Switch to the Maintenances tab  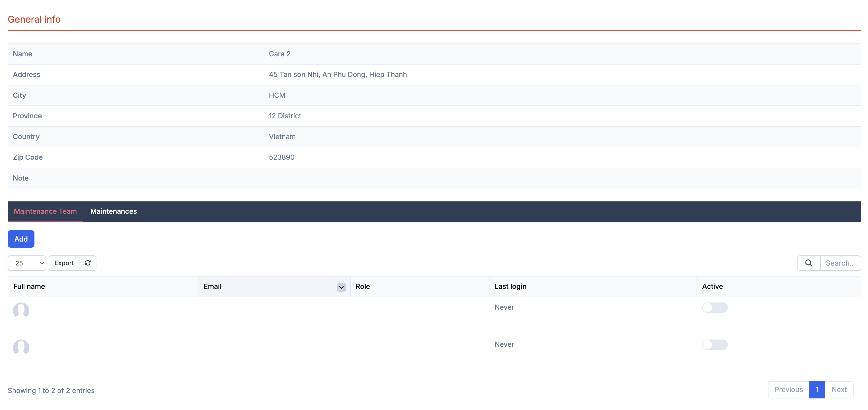113,211
